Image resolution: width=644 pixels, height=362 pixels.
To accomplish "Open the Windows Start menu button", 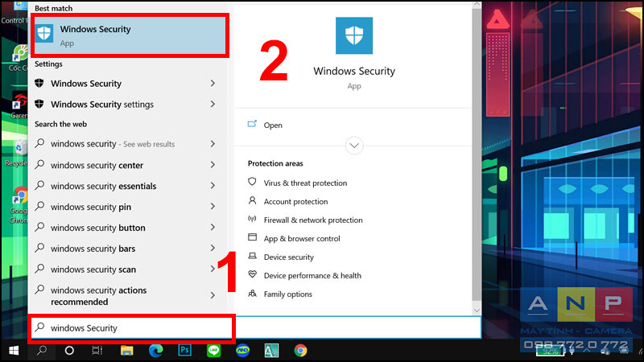I will [x=14, y=351].
